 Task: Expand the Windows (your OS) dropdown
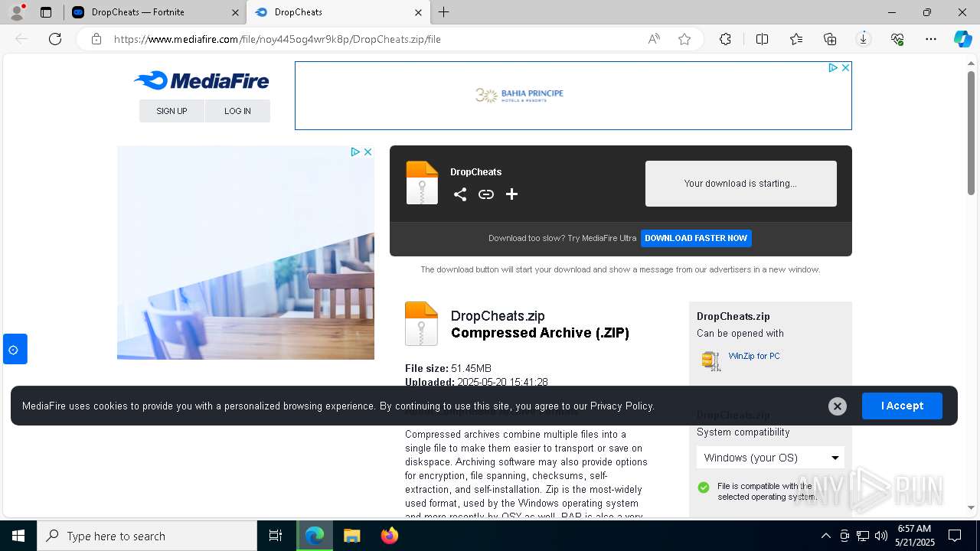[x=770, y=458]
